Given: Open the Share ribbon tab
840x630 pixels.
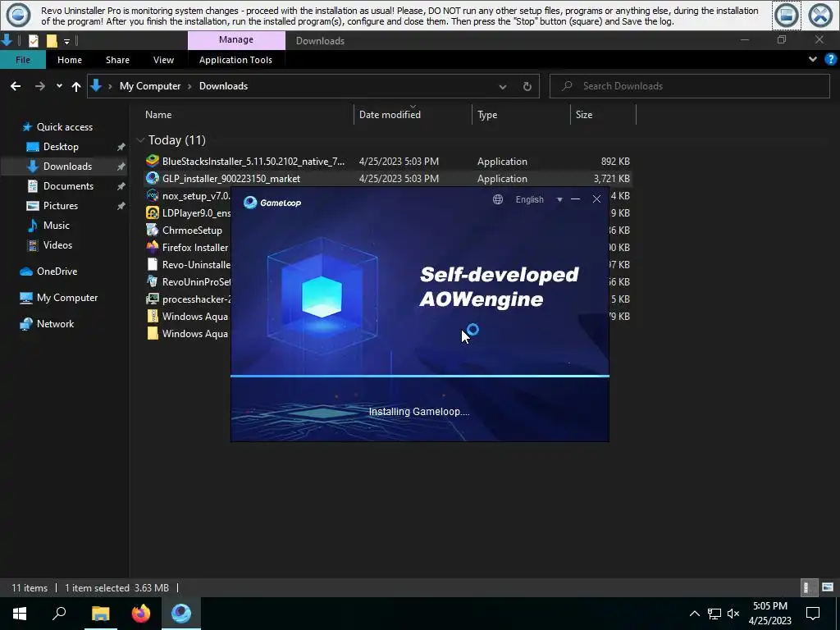Looking at the screenshot, I should click(117, 59).
